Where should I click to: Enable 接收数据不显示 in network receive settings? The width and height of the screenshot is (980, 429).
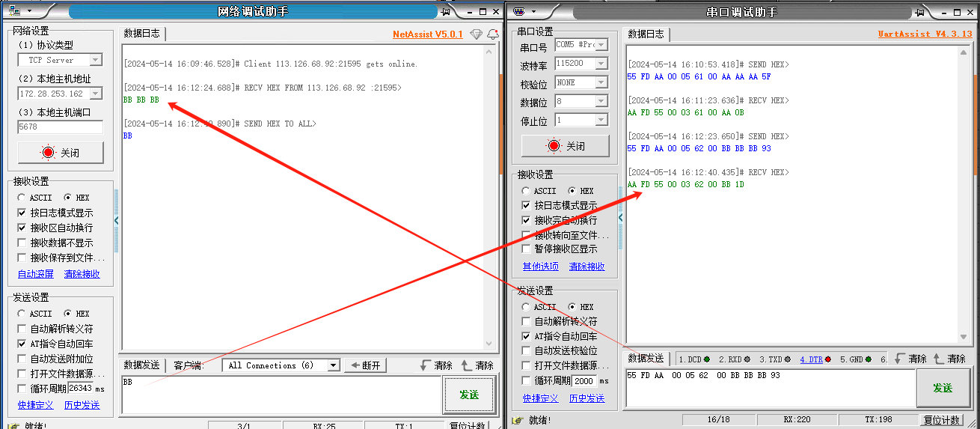(22, 243)
